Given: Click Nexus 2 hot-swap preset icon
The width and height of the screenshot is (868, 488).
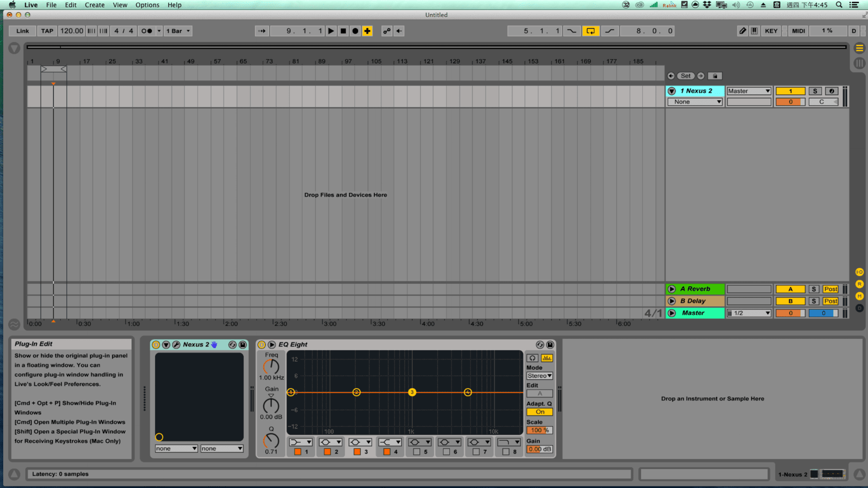Looking at the screenshot, I should [233, 345].
